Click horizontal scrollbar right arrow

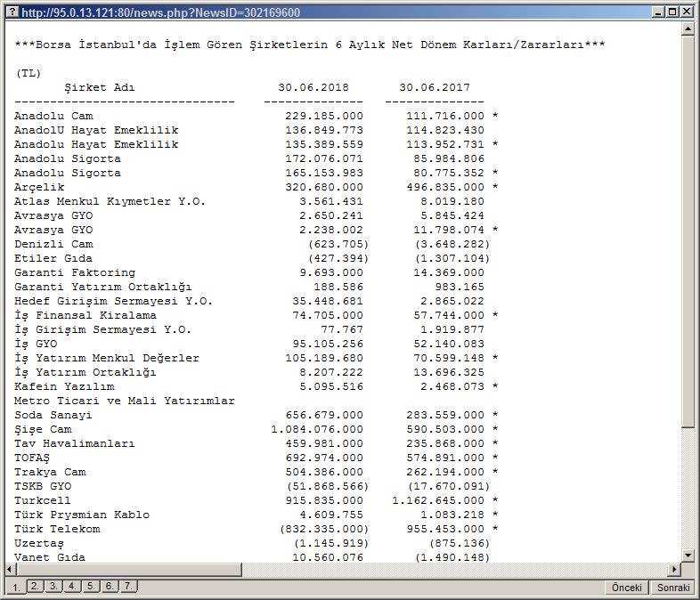click(x=674, y=569)
